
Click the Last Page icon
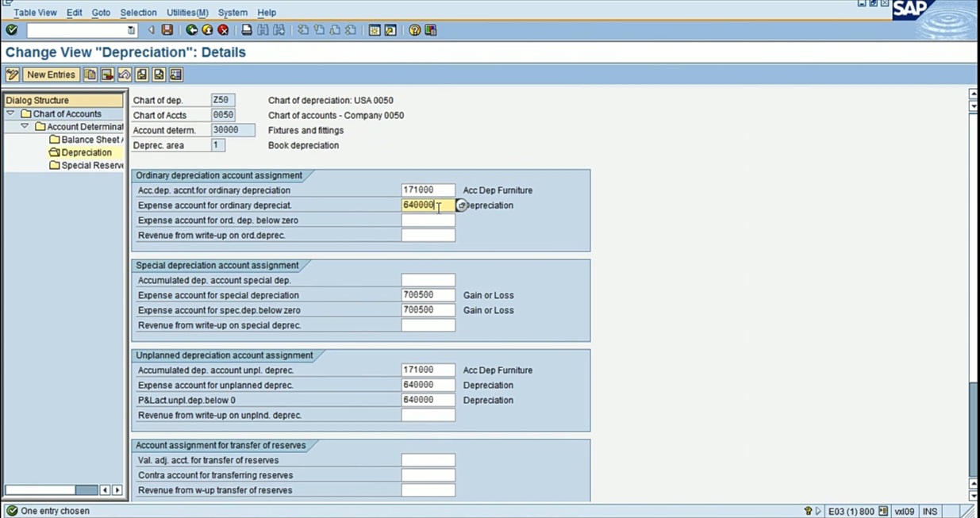click(x=351, y=30)
